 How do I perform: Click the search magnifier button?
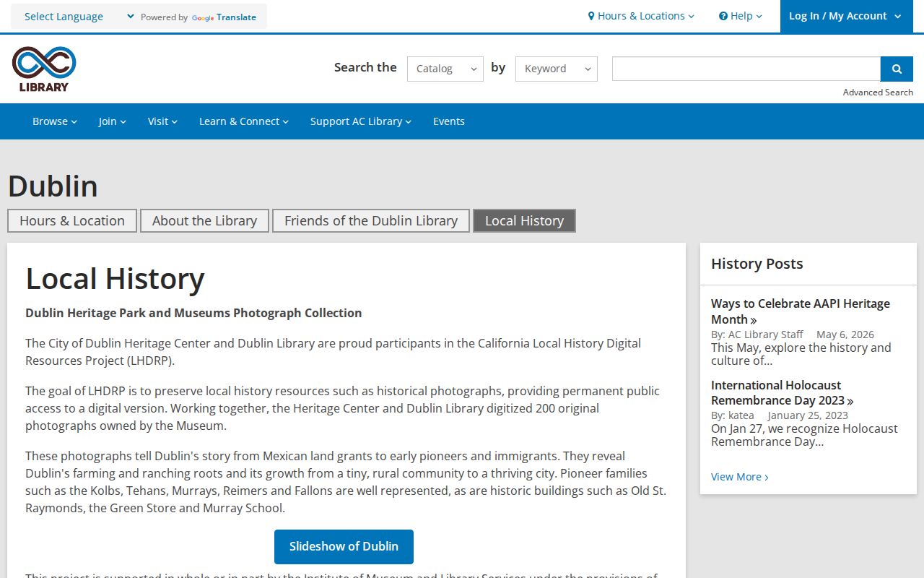click(897, 69)
